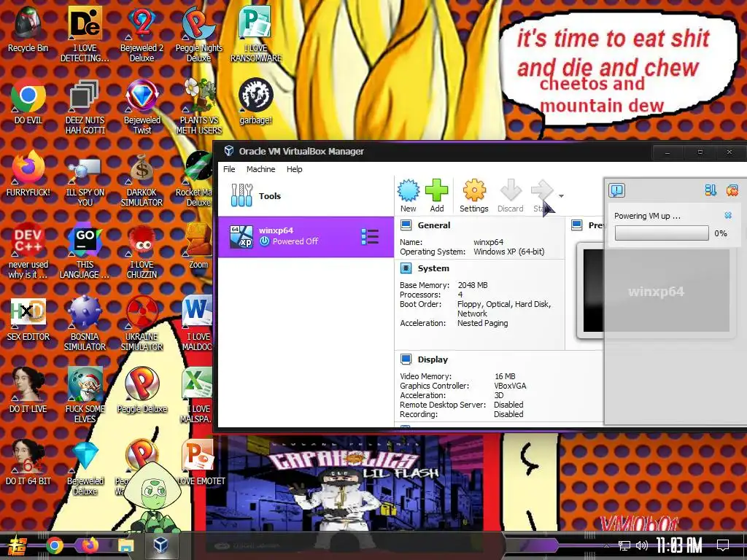This screenshot has width=747, height=560.
Task: Select the elf-themed Santa desktop shortcut
Action: click(x=85, y=395)
